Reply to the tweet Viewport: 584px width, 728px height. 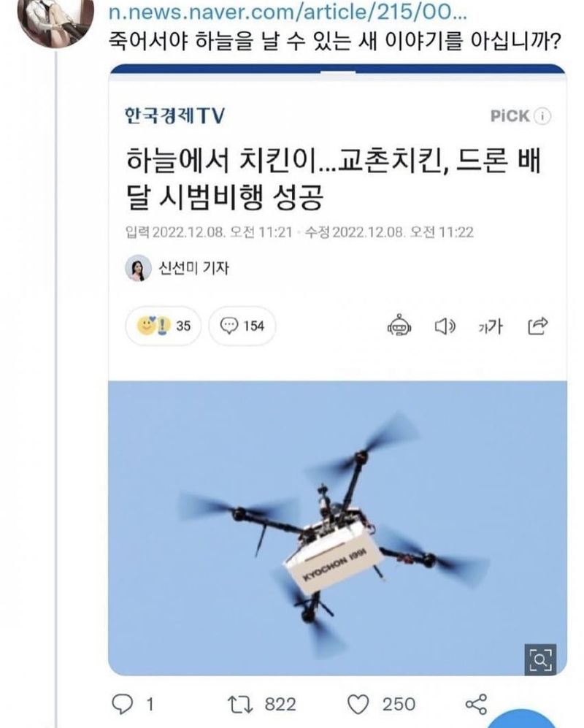click(123, 705)
